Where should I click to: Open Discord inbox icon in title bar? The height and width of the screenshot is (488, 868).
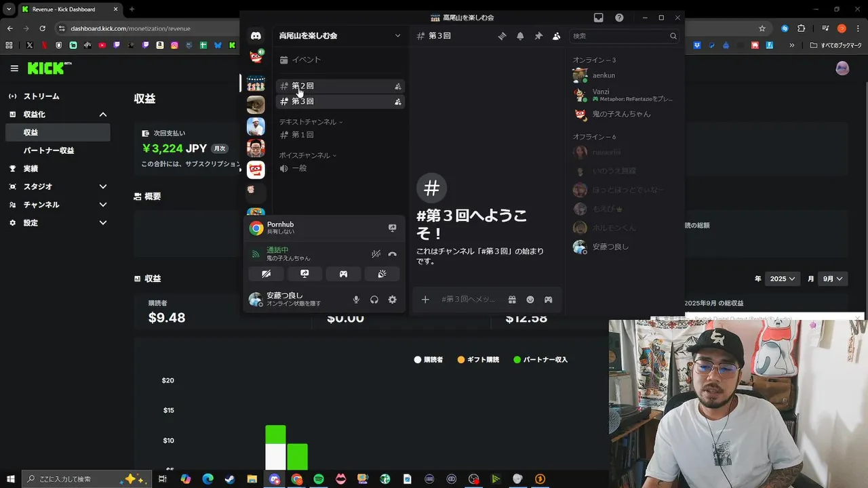(598, 18)
